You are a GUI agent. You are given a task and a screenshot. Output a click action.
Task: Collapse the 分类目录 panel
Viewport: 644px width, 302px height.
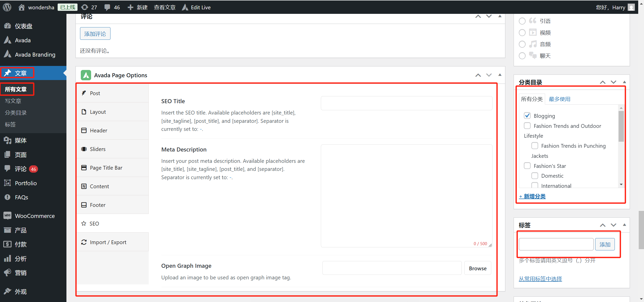(624, 82)
